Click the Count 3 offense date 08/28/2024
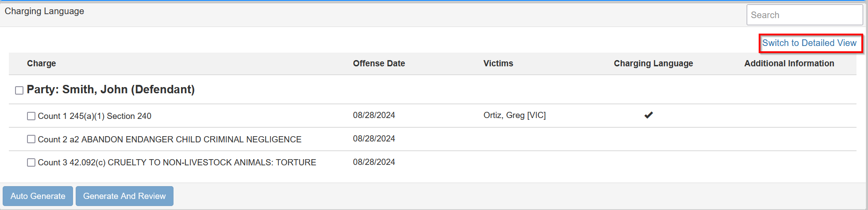This screenshot has width=868, height=210. click(374, 162)
